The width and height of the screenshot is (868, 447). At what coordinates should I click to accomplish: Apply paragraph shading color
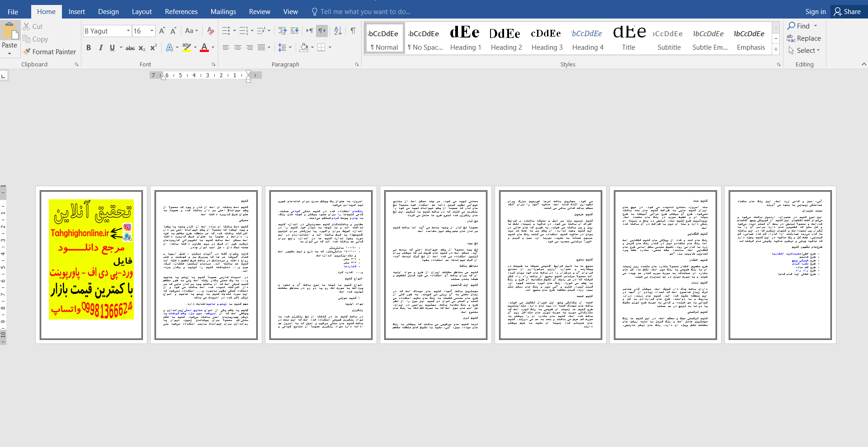304,47
